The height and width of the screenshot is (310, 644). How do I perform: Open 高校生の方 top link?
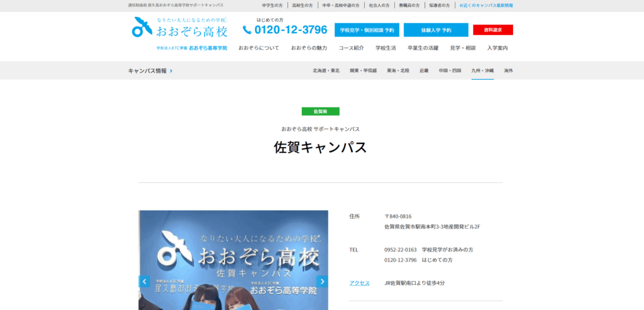point(303,6)
